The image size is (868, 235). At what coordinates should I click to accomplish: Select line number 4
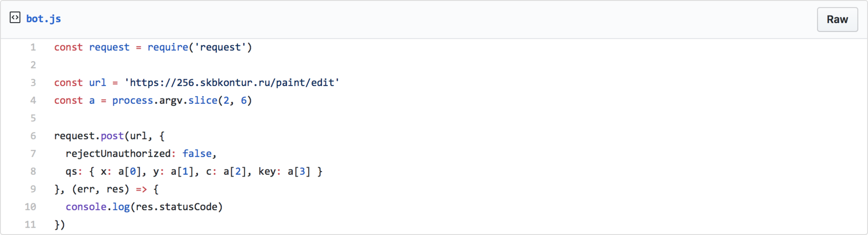33,100
